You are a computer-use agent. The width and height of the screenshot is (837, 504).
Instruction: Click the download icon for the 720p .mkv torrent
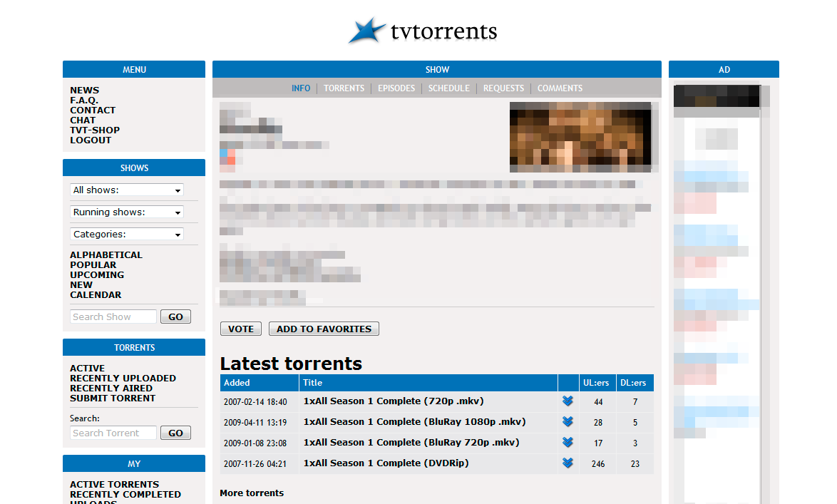[x=568, y=401]
